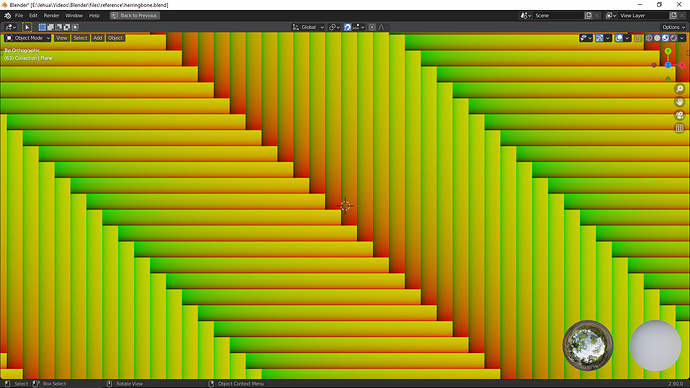690x388 pixels.
Task: Open the Options dropdown
Action: coord(673,27)
